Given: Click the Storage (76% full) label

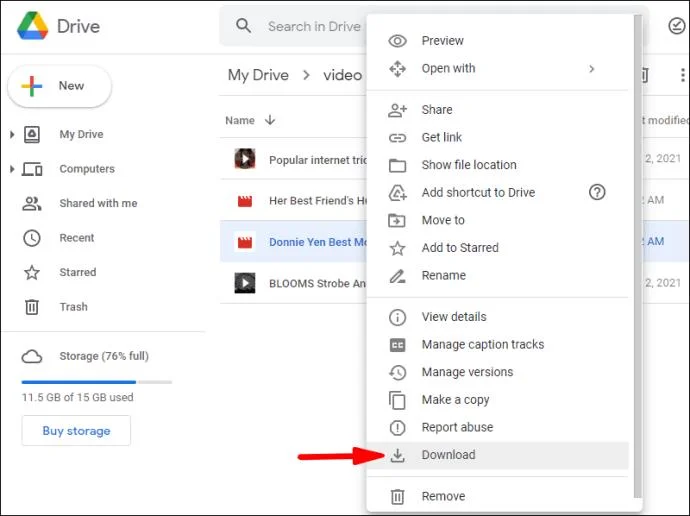Looking at the screenshot, I should 104,356.
